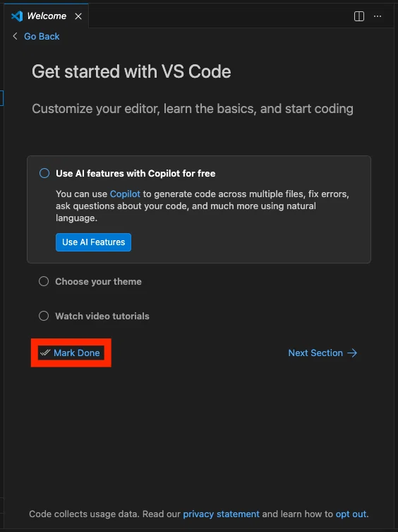Expand the Watch video tutorials step

click(x=102, y=317)
